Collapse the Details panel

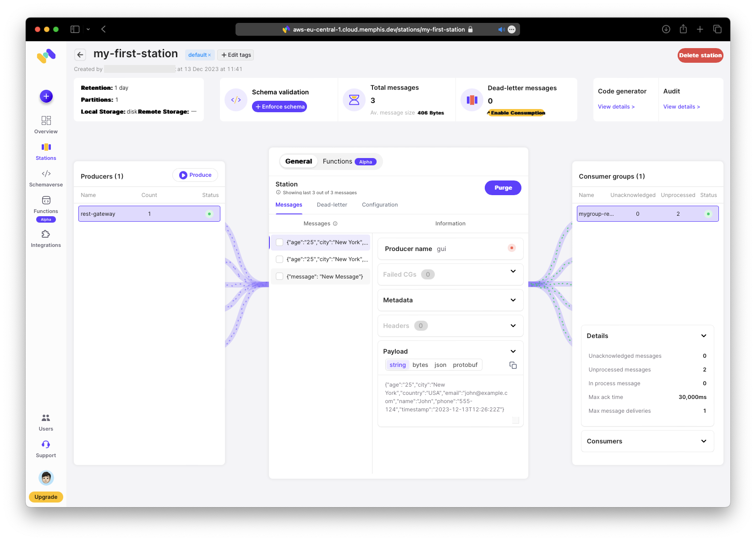pos(703,336)
